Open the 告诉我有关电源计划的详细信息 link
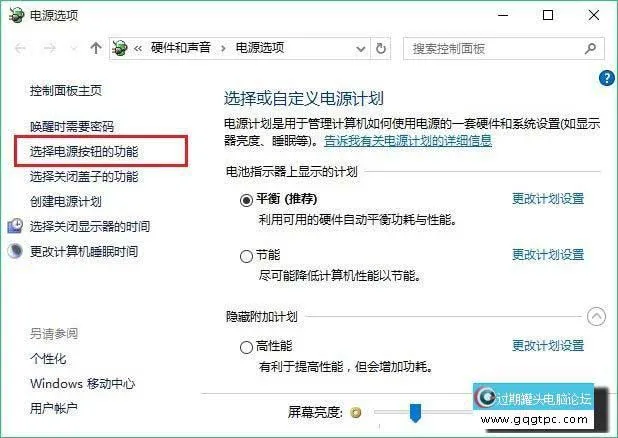The height and width of the screenshot is (438, 618). click(408, 141)
